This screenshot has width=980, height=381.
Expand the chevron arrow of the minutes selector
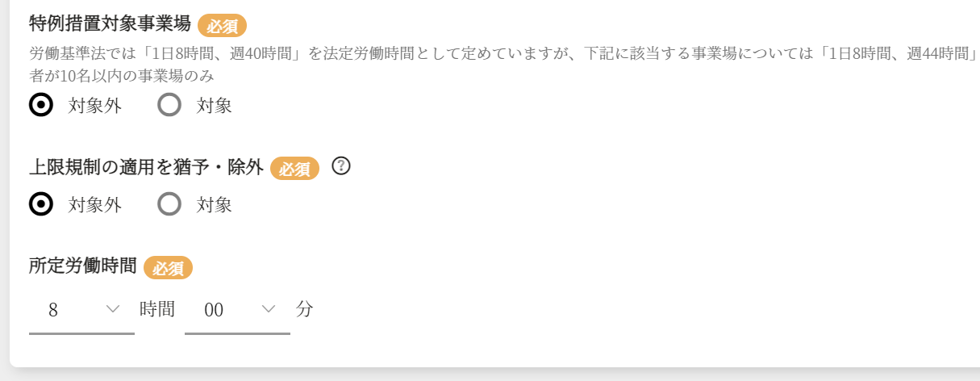point(269,309)
